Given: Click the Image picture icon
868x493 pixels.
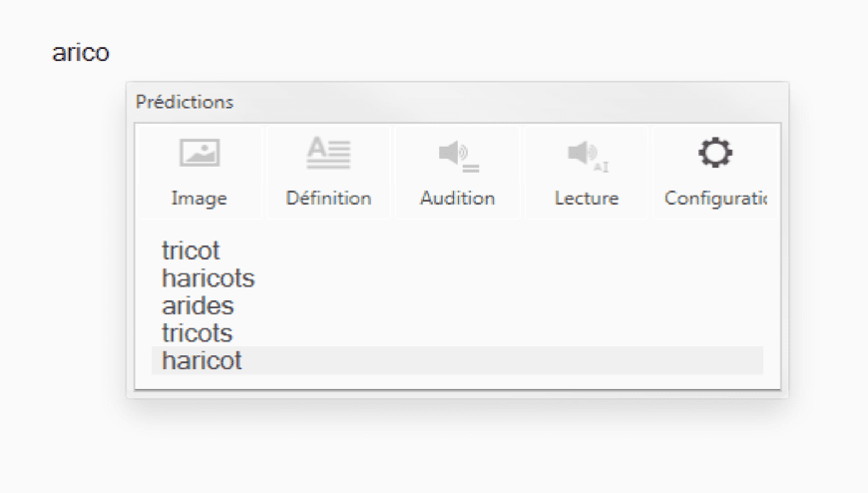Looking at the screenshot, I should tap(200, 153).
